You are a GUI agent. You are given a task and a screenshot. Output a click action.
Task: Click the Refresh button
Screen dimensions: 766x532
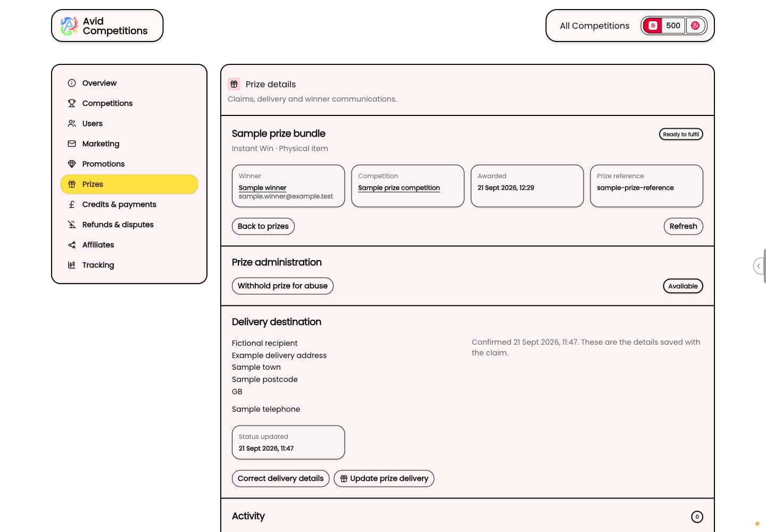(683, 226)
